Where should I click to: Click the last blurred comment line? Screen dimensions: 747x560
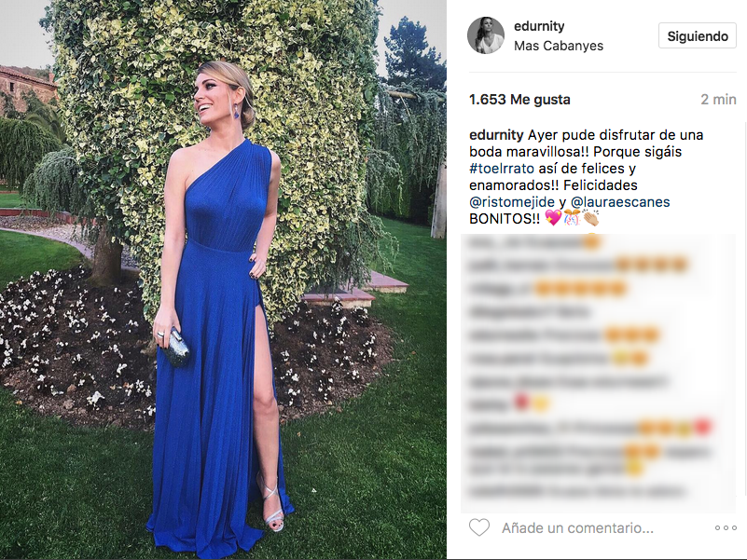click(x=576, y=490)
